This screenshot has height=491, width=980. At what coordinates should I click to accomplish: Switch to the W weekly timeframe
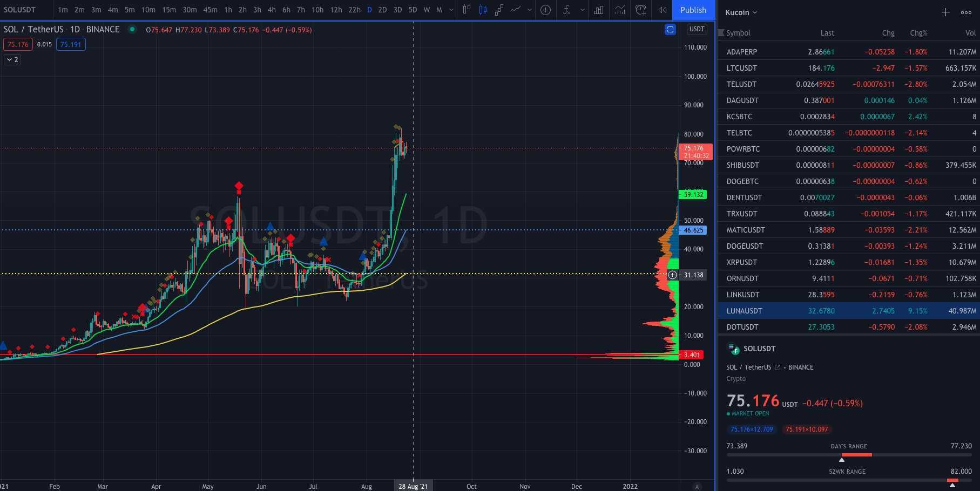click(427, 10)
